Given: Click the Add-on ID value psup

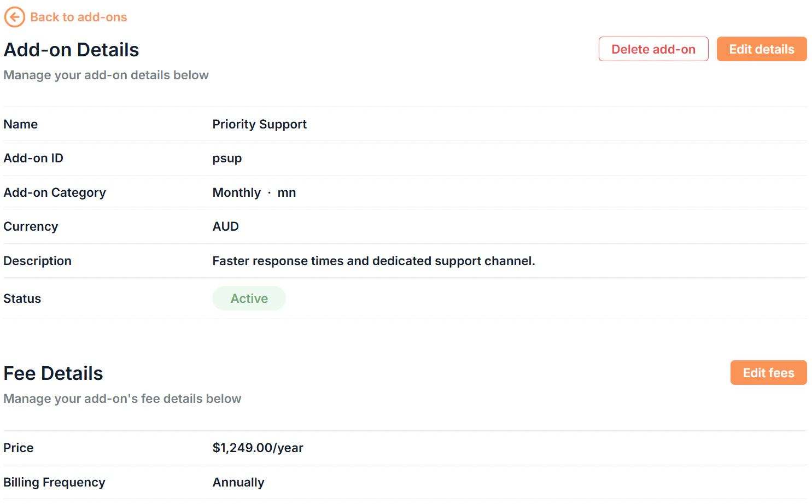Looking at the screenshot, I should (227, 158).
